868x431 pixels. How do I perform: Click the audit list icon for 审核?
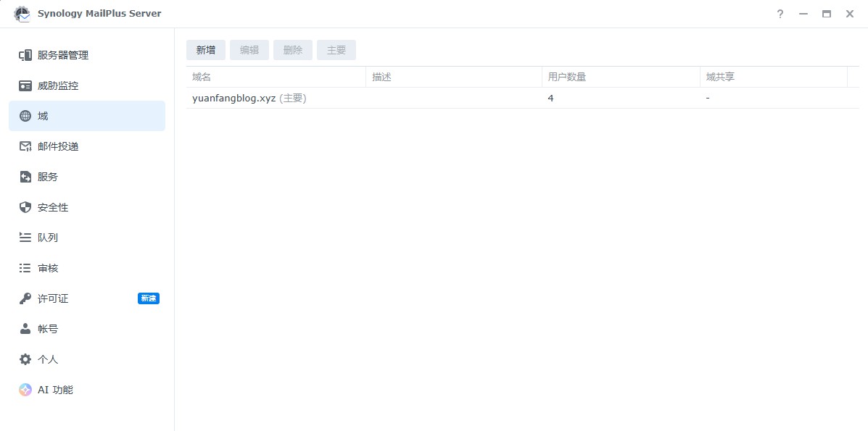pyautogui.click(x=25, y=268)
